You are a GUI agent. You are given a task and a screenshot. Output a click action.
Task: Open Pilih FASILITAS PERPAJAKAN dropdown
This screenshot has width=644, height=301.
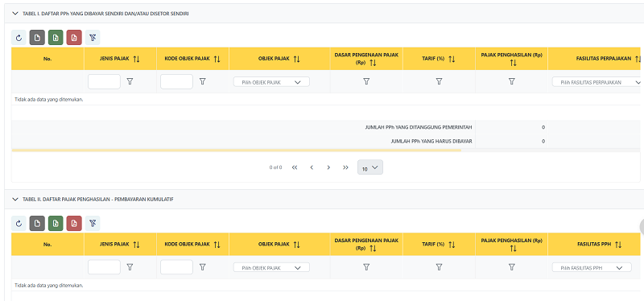[x=597, y=82]
